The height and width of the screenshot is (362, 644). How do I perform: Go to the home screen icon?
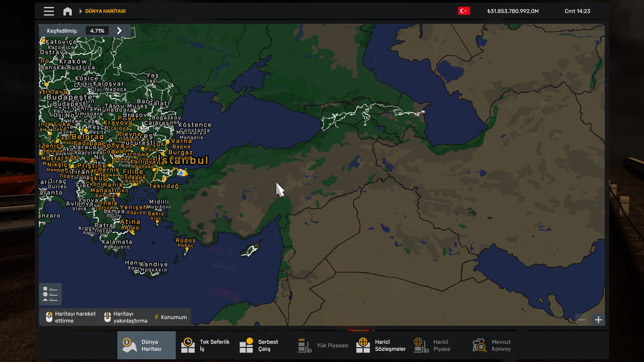click(67, 11)
